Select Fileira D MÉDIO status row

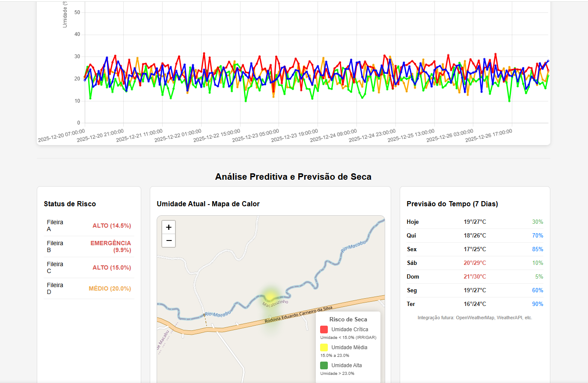pos(89,288)
